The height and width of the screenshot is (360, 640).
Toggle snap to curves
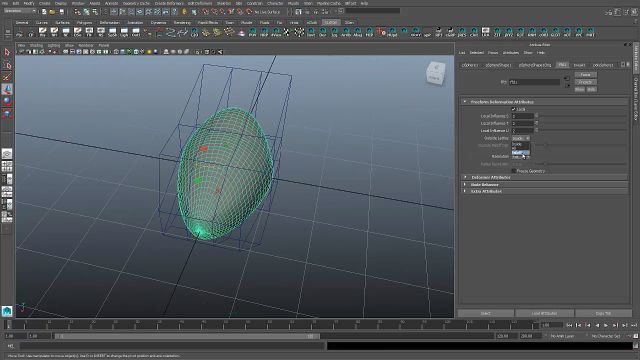[214, 12]
